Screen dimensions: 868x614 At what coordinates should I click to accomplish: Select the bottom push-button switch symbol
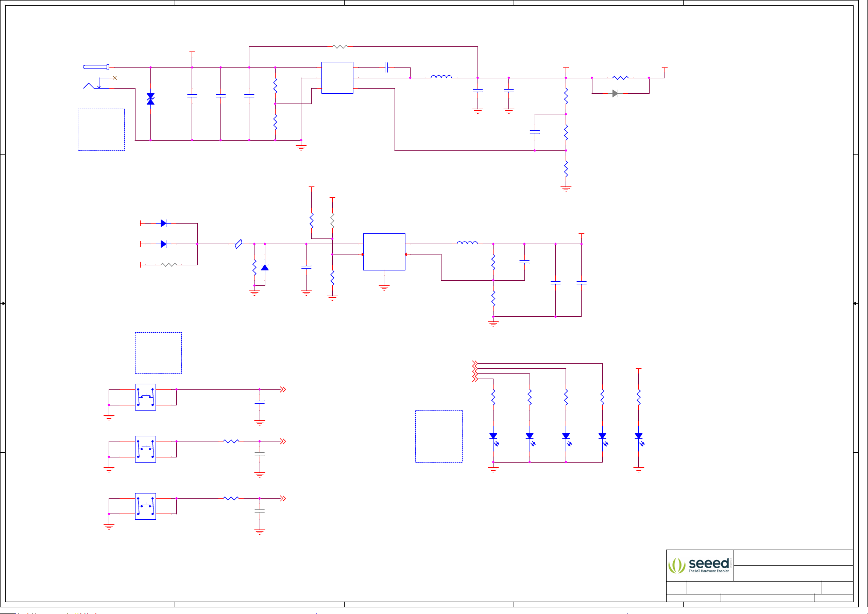pyautogui.click(x=145, y=506)
